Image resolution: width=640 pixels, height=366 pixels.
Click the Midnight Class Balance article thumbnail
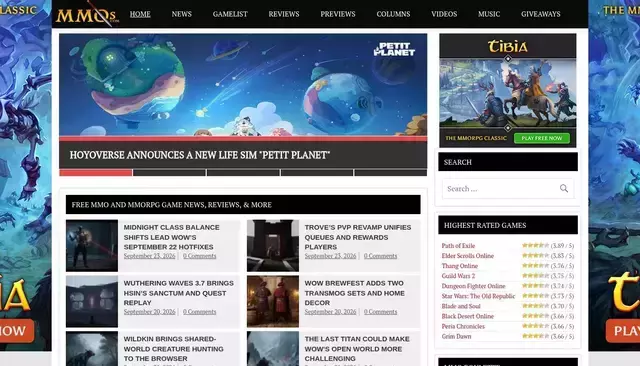[x=92, y=246]
